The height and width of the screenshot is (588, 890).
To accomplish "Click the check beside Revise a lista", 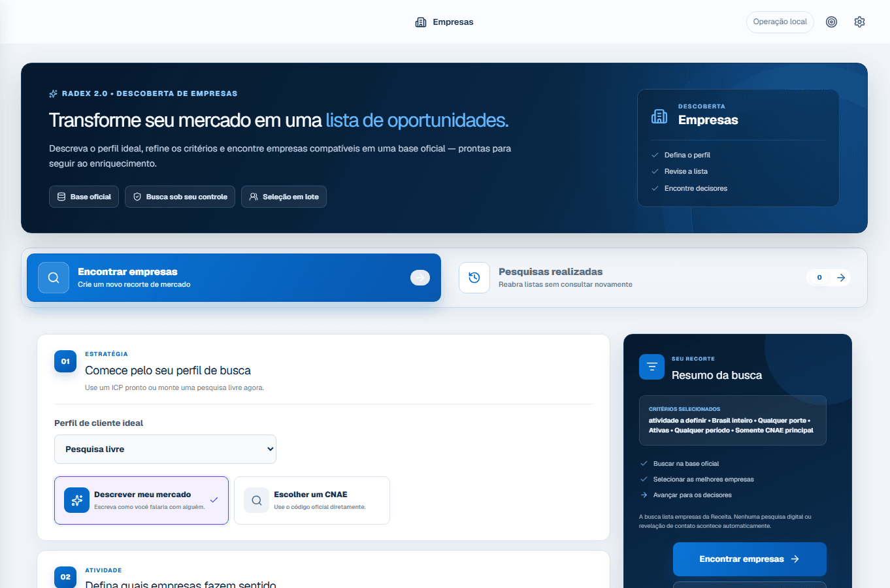I will (655, 171).
